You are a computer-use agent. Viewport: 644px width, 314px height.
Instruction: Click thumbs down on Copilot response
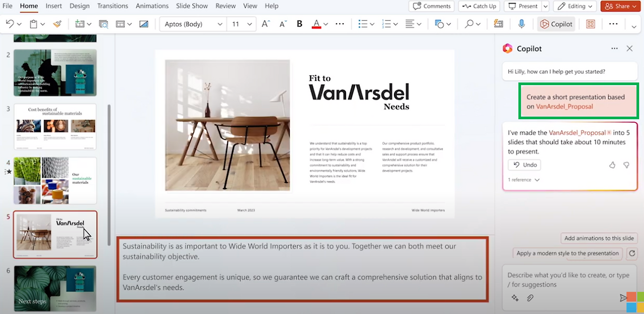(x=626, y=165)
